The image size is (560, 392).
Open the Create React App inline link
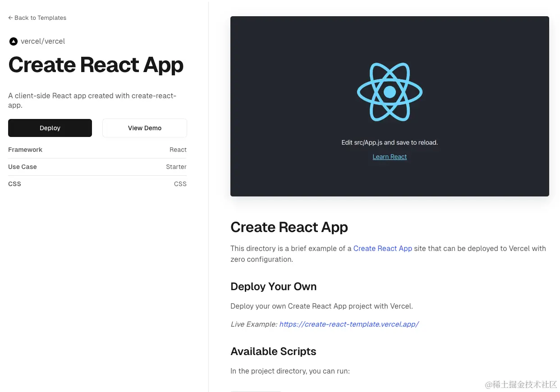pyautogui.click(x=383, y=248)
